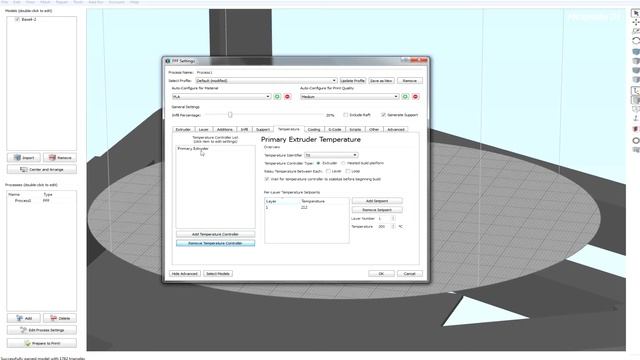Confirm settings with the OK button

click(381, 273)
